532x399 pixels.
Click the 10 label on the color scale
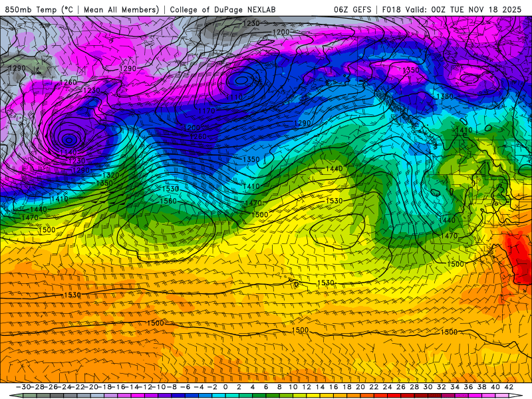click(293, 387)
